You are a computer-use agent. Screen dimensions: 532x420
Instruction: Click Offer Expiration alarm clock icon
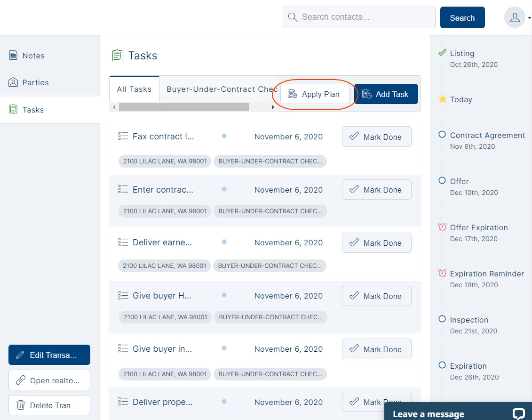(442, 227)
